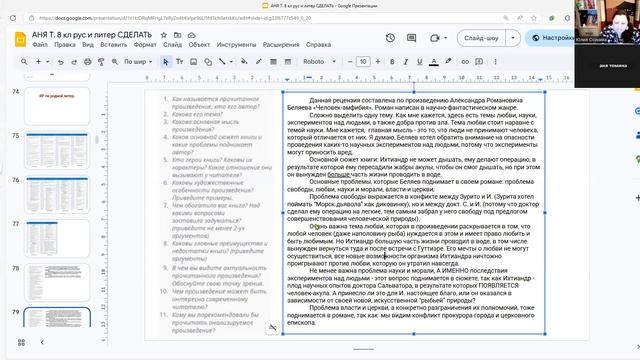Select slide 77 thumbnail
This screenshot has height=360, width=640.
(x=57, y=238)
